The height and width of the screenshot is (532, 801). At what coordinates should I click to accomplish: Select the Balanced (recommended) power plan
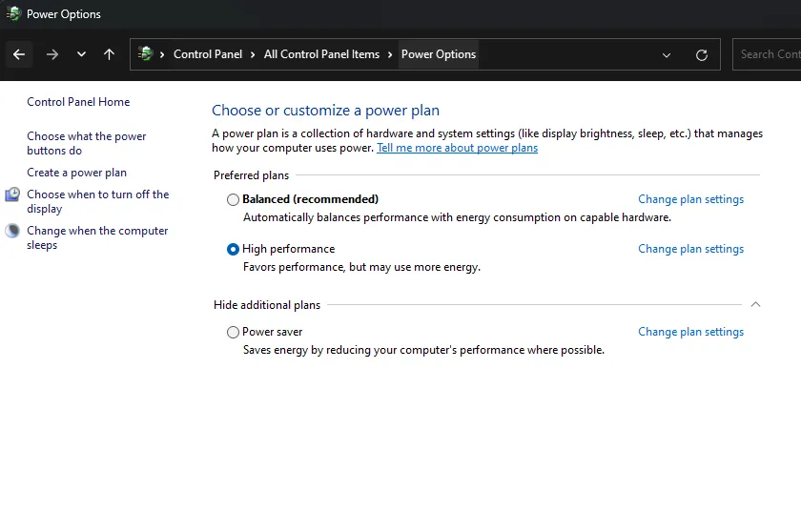point(234,199)
